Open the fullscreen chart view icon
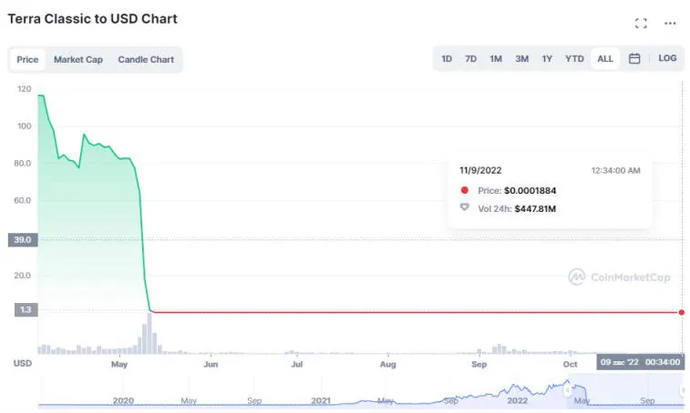Screen dimensions: 690x413 pos(641,24)
